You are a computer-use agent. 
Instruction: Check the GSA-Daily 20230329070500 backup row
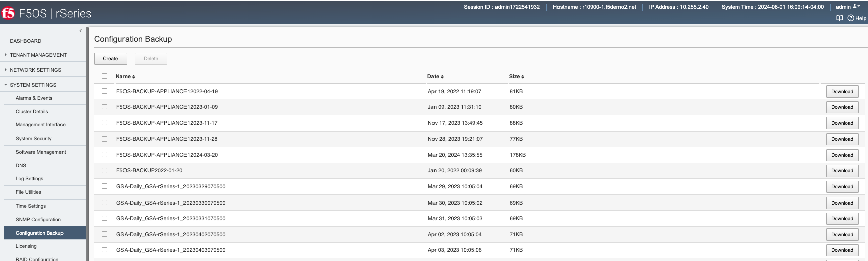(104, 186)
